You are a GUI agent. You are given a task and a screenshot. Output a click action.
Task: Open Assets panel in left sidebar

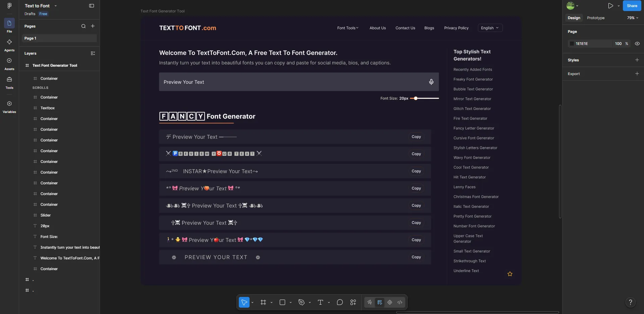point(9,64)
